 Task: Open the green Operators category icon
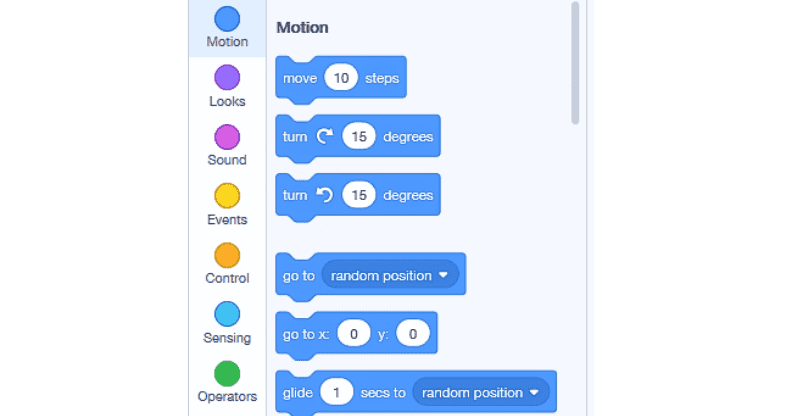pos(227,373)
